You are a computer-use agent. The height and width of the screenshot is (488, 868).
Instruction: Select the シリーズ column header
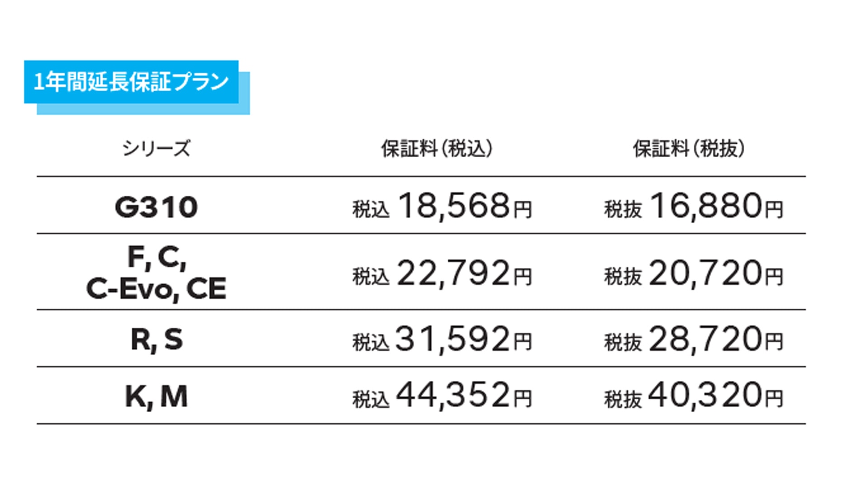tap(156, 148)
